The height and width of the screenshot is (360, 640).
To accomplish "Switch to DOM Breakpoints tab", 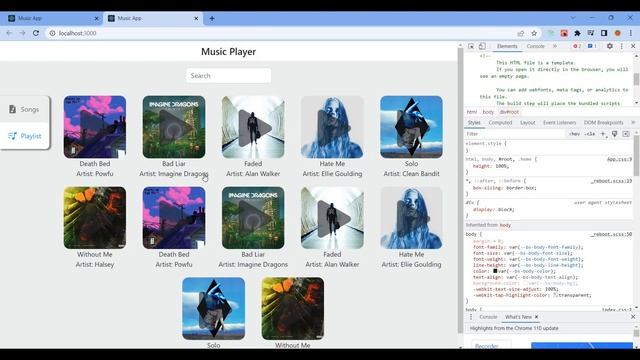I will [603, 122].
